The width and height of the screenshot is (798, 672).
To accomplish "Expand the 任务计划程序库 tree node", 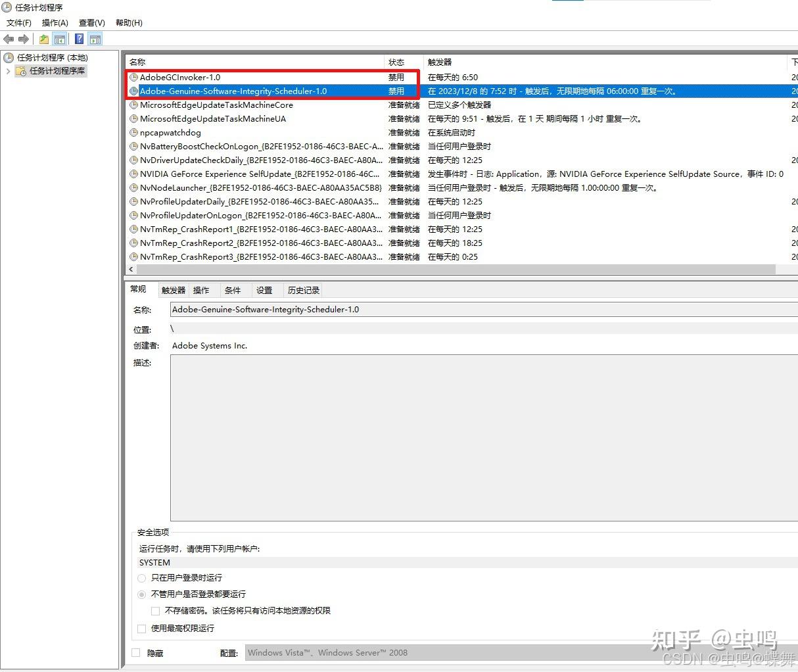I will [8, 71].
